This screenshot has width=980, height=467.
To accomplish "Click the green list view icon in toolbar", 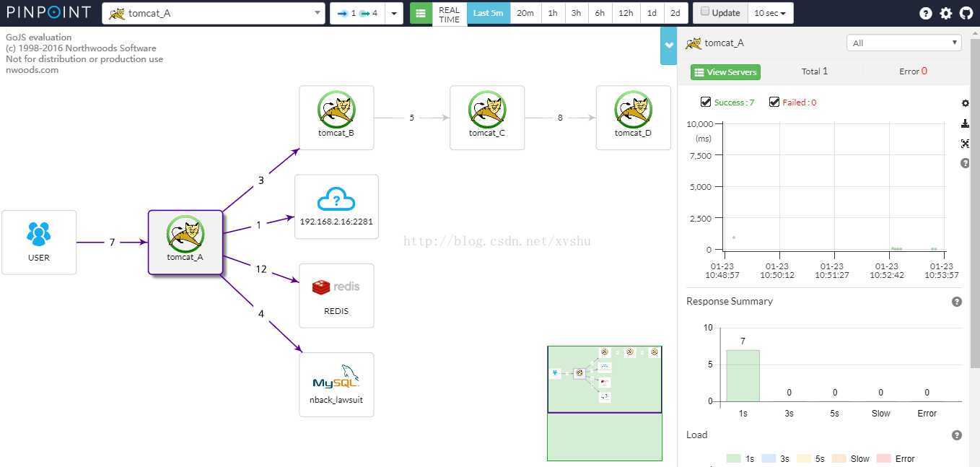I will pyautogui.click(x=421, y=13).
